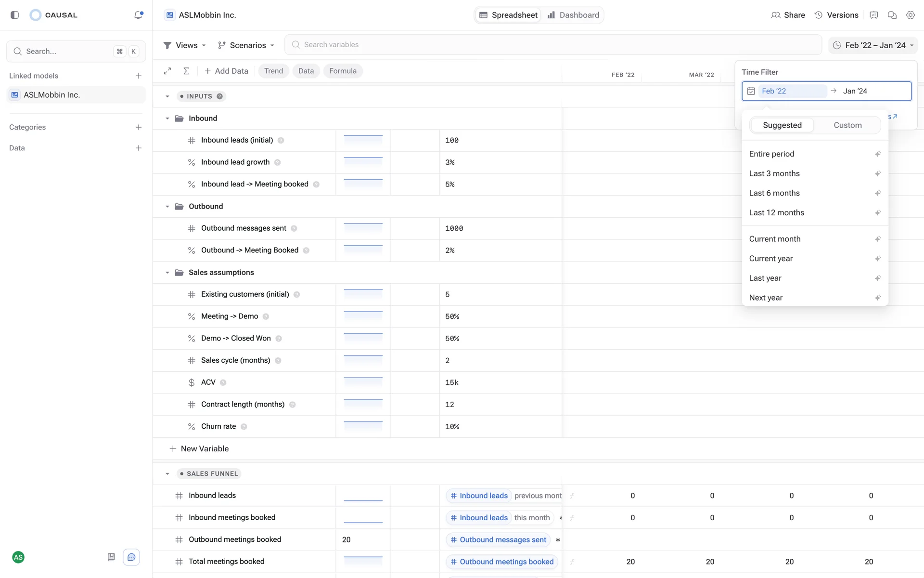Viewport: 924px width, 578px height.
Task: Click the notifications bell icon
Action: [139, 15]
